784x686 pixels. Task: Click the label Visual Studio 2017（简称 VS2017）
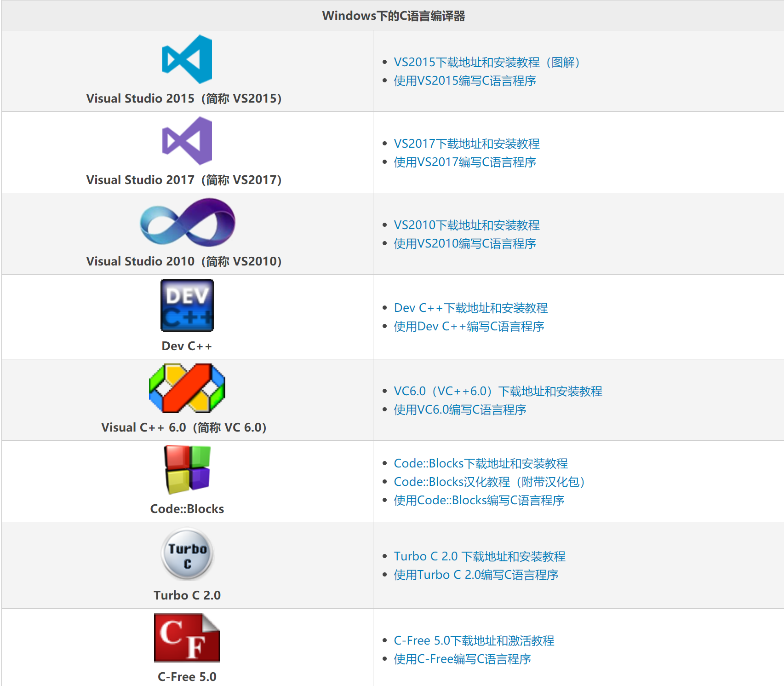[x=184, y=180]
